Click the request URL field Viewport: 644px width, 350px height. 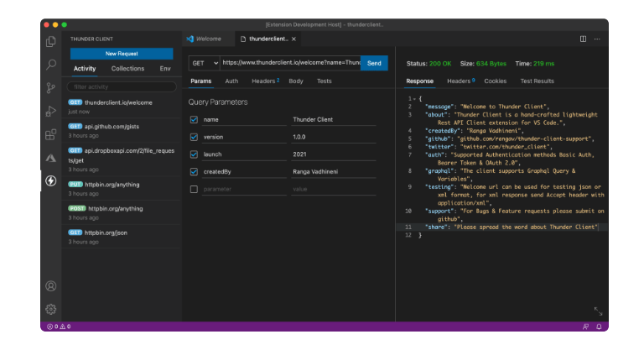point(290,63)
